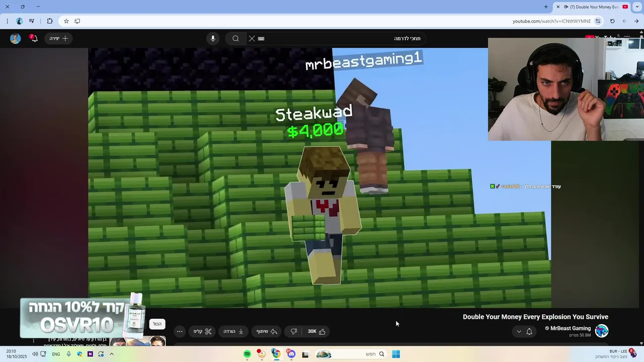Open Spotify from the taskbar
The image size is (644, 362).
pos(247,354)
